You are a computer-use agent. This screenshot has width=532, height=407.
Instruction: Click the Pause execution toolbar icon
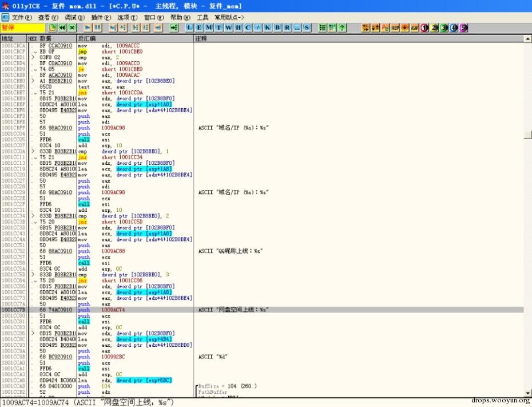[x=97, y=28]
